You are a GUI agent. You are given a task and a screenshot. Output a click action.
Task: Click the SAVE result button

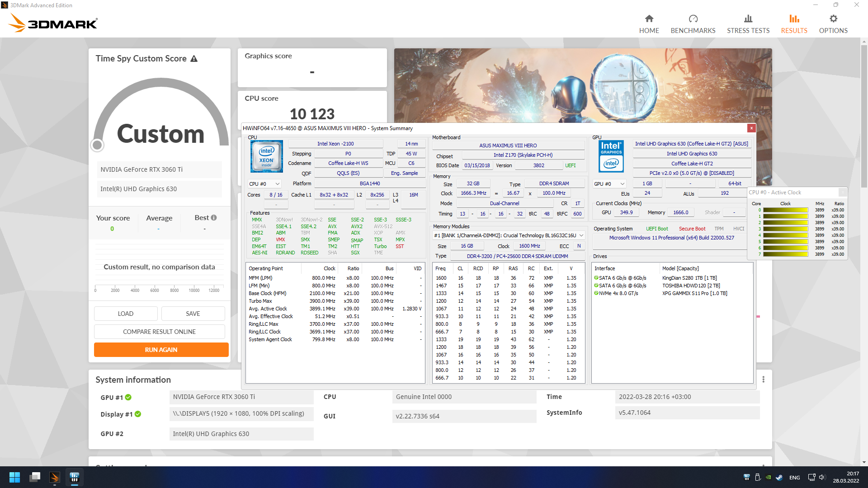193,314
